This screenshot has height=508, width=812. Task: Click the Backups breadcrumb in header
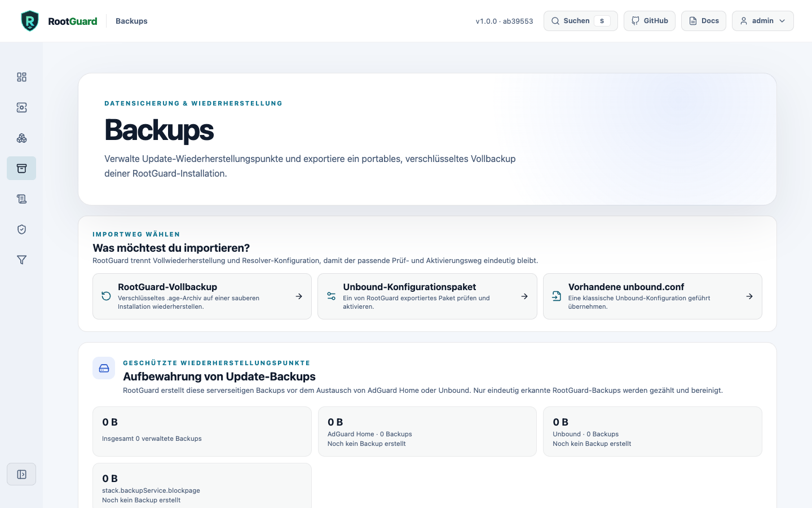131,21
